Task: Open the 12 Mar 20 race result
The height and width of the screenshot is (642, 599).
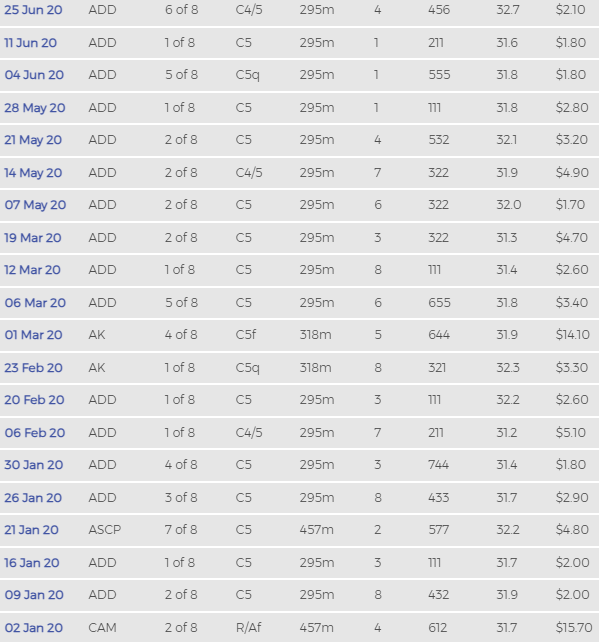Action: [x=32, y=270]
